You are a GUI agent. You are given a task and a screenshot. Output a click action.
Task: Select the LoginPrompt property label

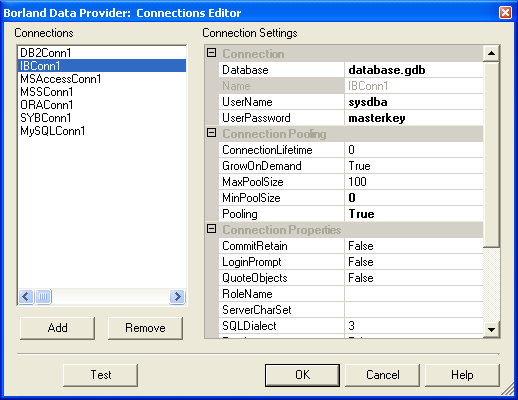[281, 262]
